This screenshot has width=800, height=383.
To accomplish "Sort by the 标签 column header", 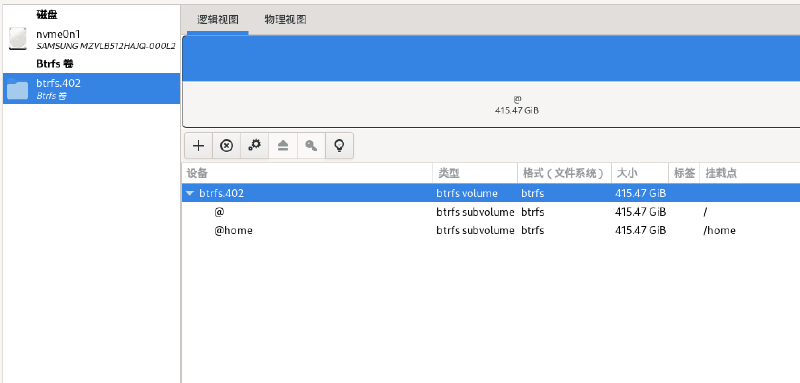I will pos(684,173).
